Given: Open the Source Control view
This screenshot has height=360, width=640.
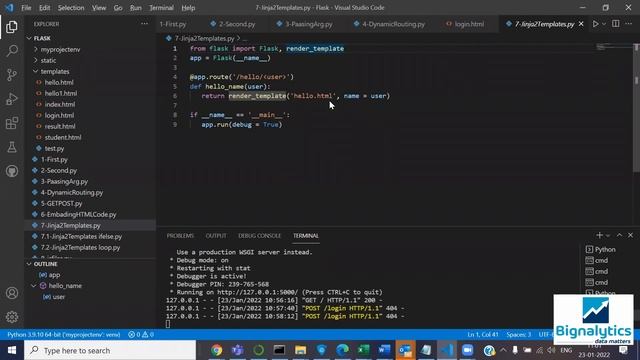Looking at the screenshot, I should 12,75.
